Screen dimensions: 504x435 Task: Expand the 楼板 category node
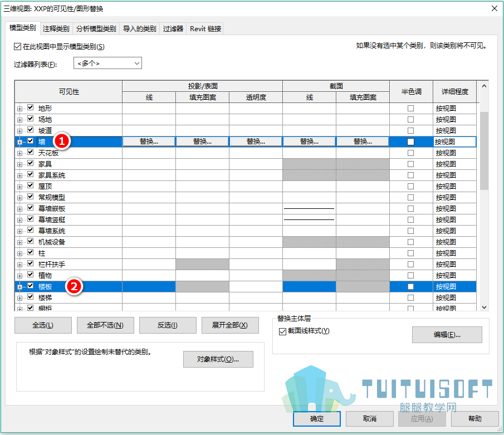[19, 287]
